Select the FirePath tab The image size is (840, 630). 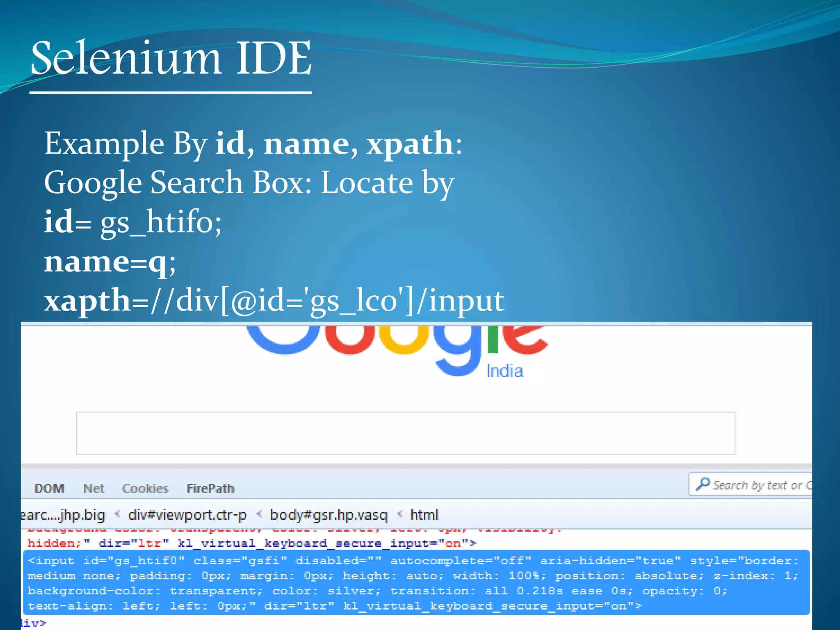pos(210,488)
